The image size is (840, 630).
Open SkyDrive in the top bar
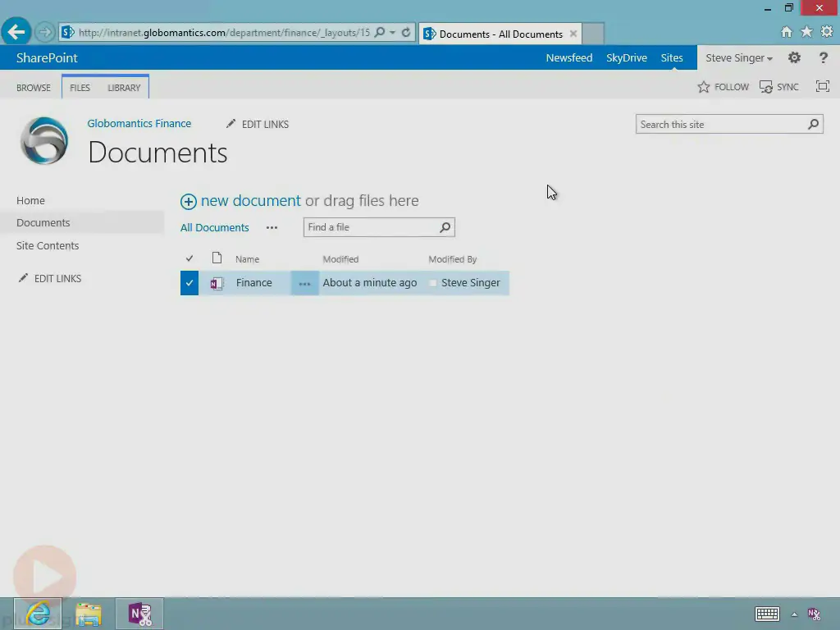[x=626, y=58]
